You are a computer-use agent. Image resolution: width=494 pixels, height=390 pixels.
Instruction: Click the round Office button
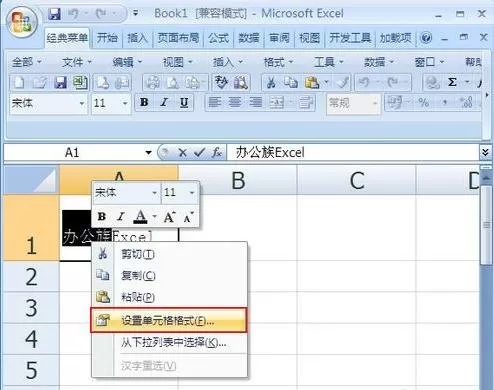(x=22, y=22)
